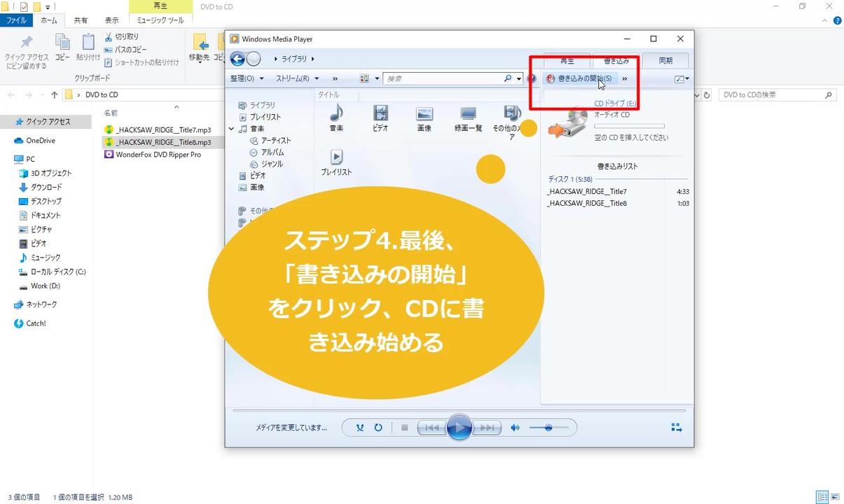Toggle shuffle mode in Media Player
844x504 pixels.
360,428
